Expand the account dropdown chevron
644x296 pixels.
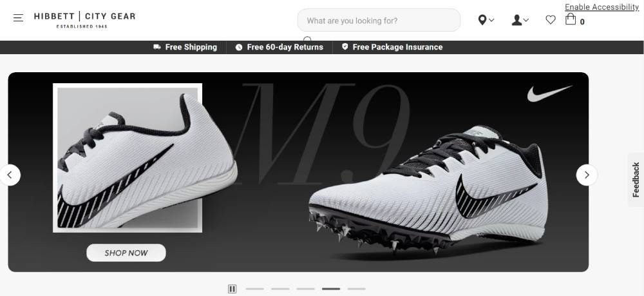tap(526, 20)
